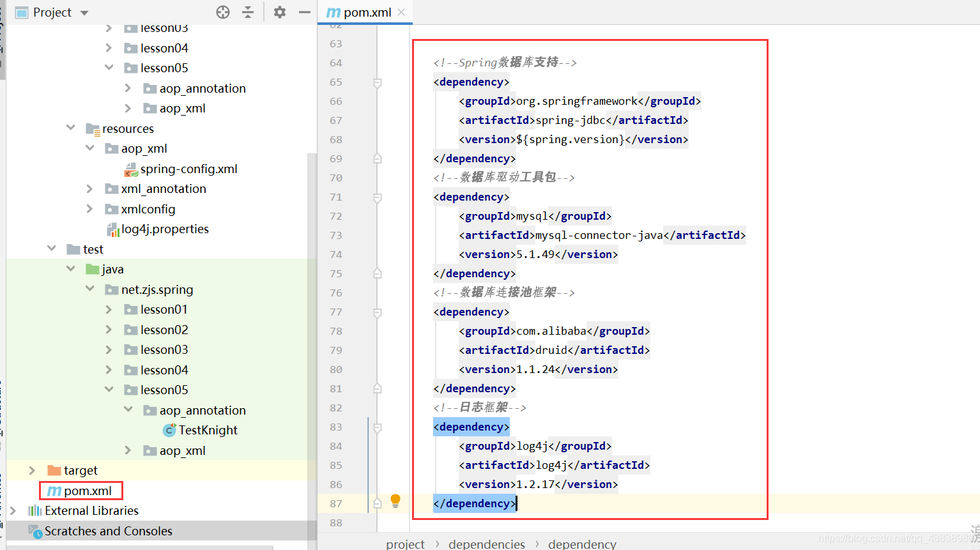Open the Project view dropdown

(x=84, y=13)
